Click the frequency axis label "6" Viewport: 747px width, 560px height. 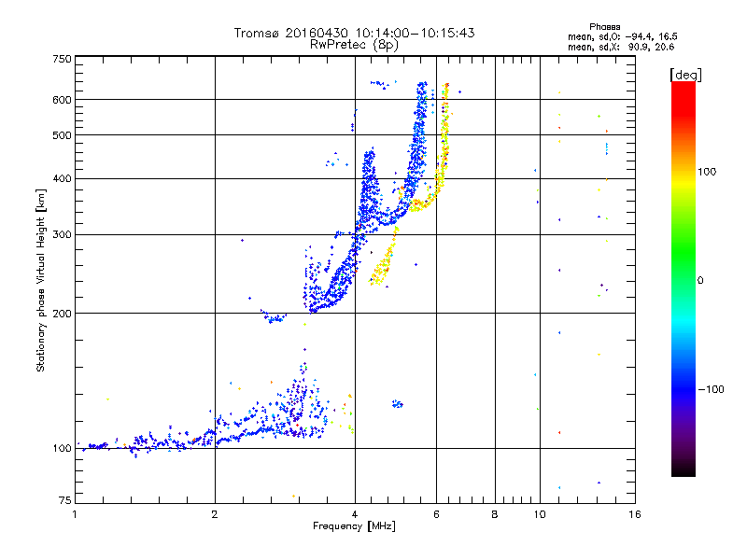436,514
